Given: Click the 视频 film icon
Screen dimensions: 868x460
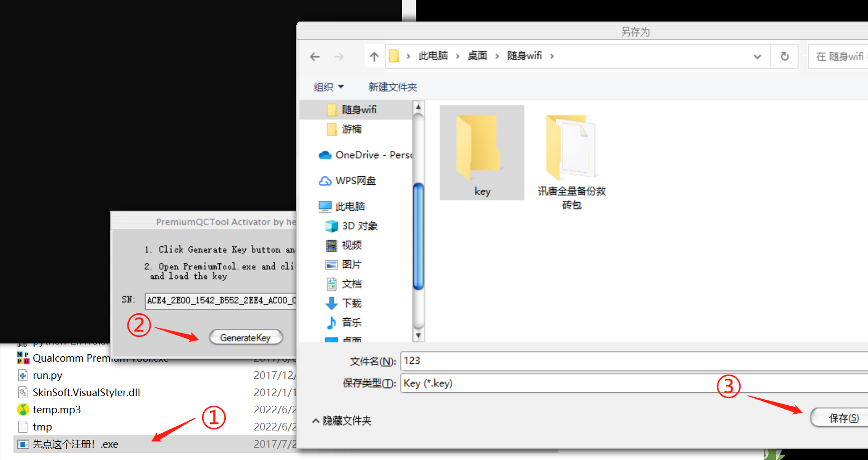Looking at the screenshot, I should tap(332, 246).
